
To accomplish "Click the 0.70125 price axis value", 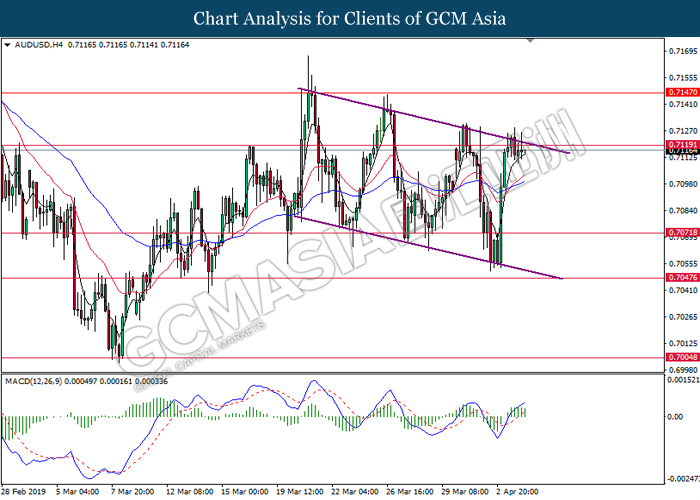I will [683, 343].
